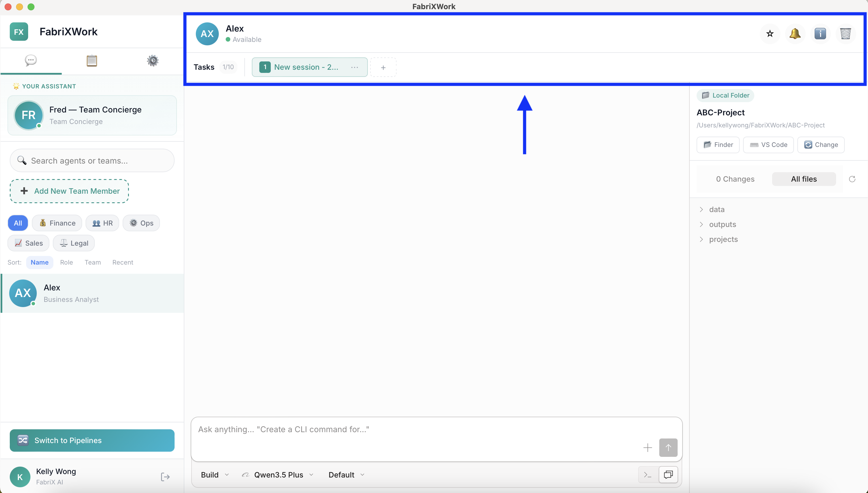Refresh the file list

click(x=852, y=179)
